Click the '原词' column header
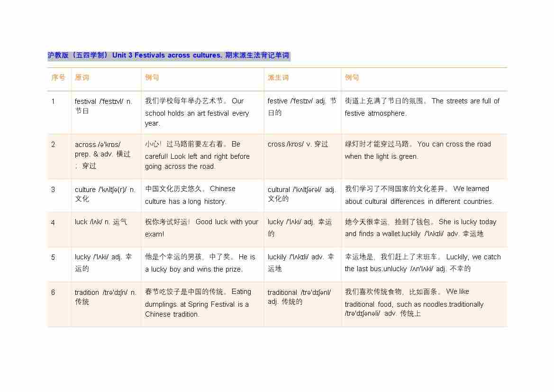This screenshot has height=392, width=554. click(x=82, y=78)
